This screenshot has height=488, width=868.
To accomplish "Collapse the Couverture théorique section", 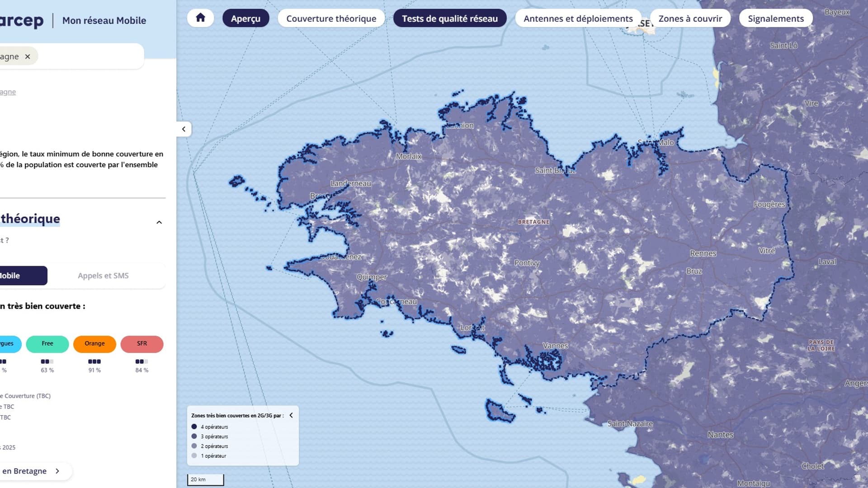I will point(159,222).
